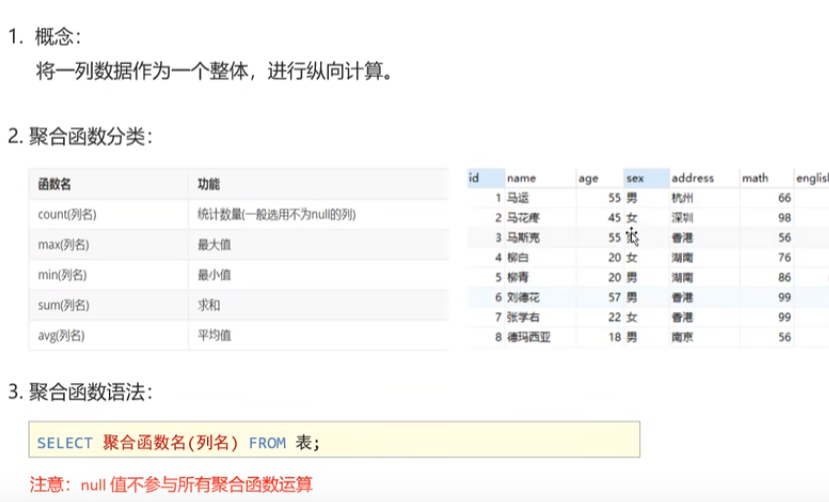Click math score 66
This screenshot has width=829, height=502.
pyautogui.click(x=784, y=198)
